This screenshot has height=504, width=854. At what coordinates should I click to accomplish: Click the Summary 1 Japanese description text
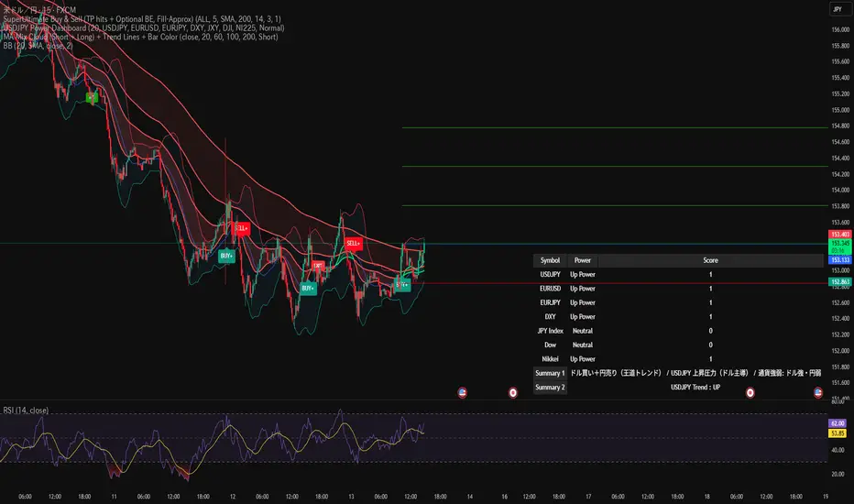coord(695,373)
